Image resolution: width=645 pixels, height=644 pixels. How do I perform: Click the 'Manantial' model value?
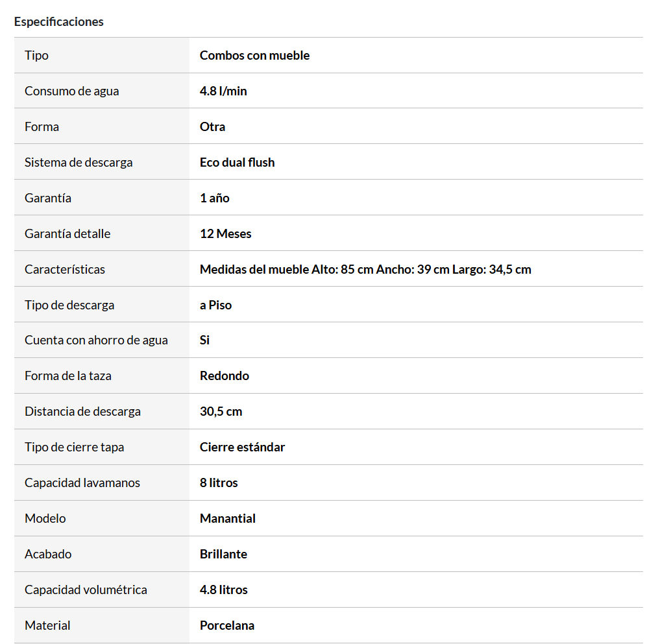[227, 518]
